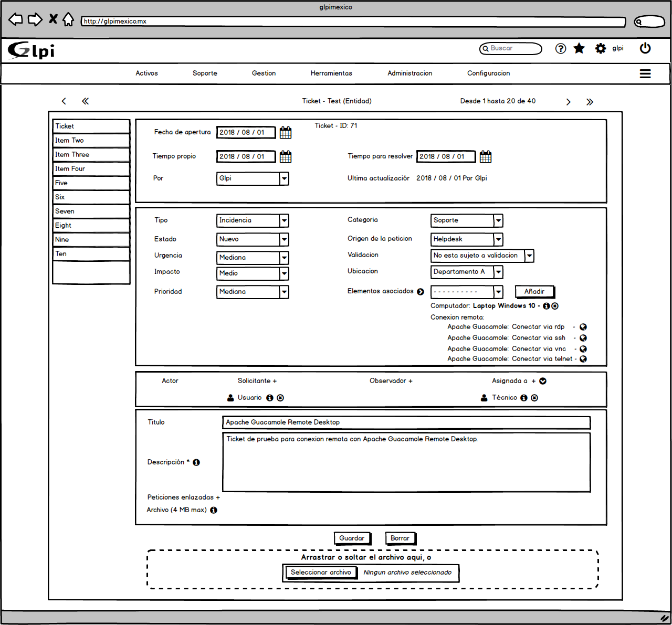This screenshot has height=625, width=672.
Task: Go to browser home icon
Action: pyautogui.click(x=68, y=19)
